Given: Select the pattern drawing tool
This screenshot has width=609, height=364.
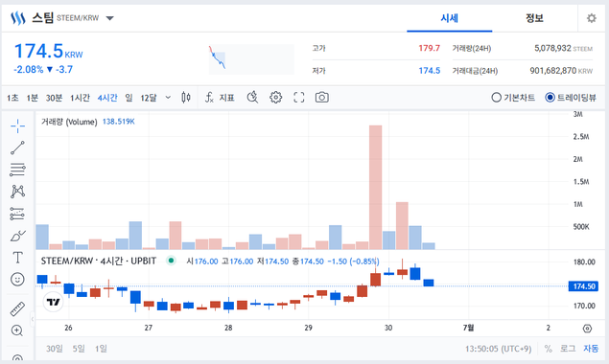Looking at the screenshot, I should pos(17,192).
